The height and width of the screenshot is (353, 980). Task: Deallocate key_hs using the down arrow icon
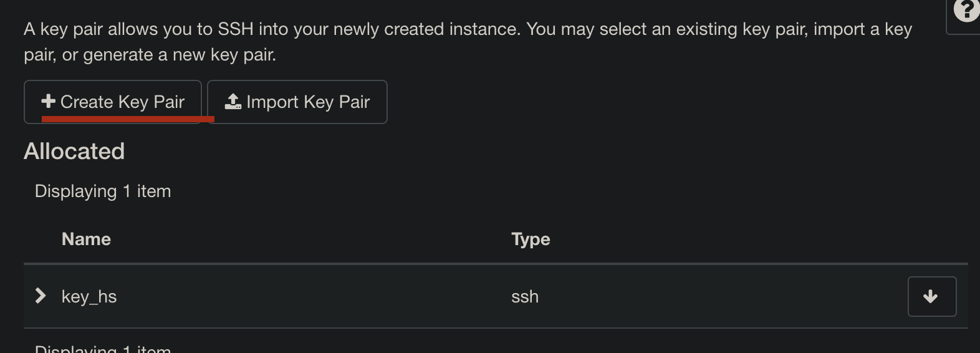coord(931,296)
